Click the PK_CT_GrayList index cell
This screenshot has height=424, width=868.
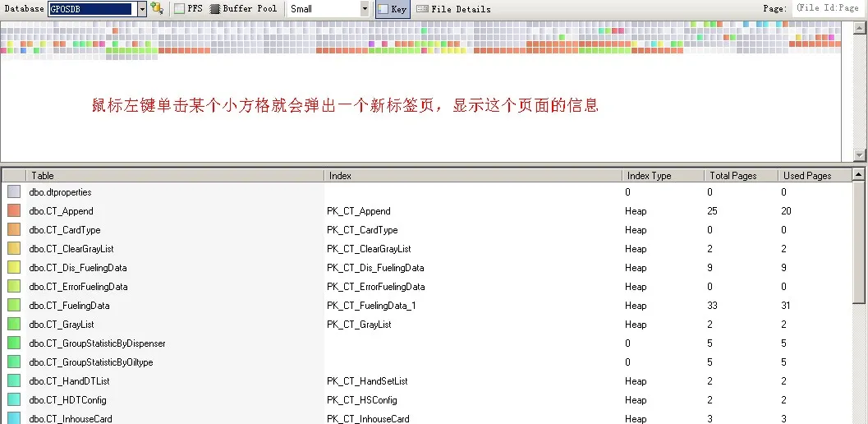point(359,325)
